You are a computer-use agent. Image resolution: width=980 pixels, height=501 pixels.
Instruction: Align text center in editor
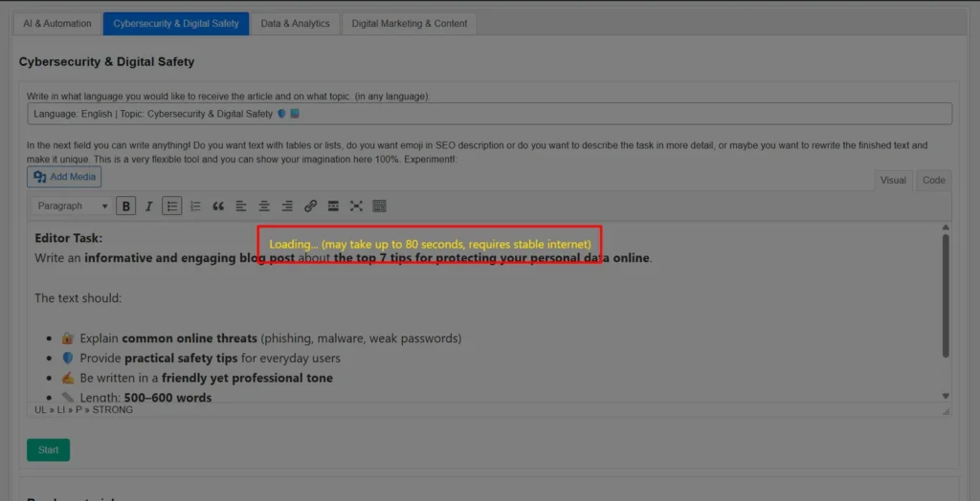[264, 207]
